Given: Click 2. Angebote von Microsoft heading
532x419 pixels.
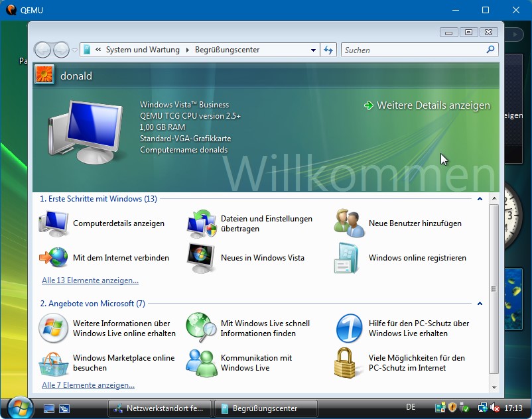Looking at the screenshot, I should pyautogui.click(x=93, y=304).
